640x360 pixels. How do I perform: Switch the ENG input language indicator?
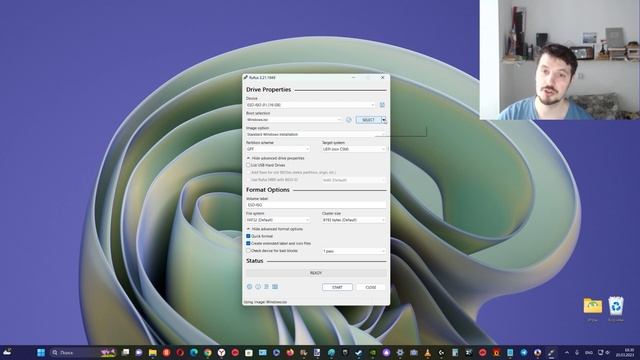(x=589, y=353)
